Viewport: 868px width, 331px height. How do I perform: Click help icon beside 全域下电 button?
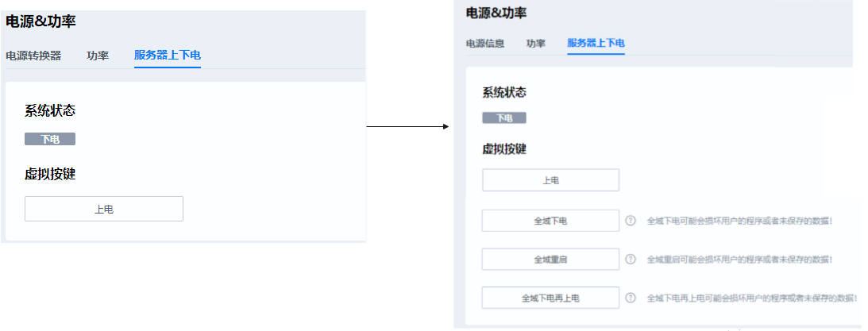click(631, 221)
